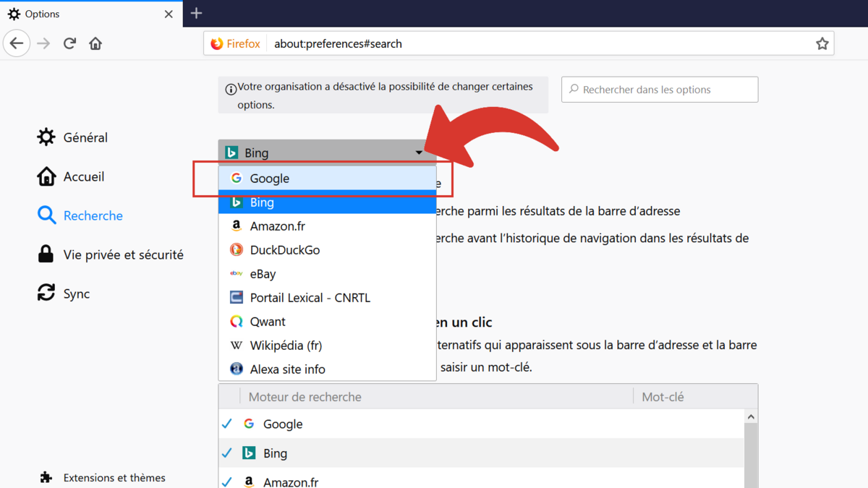This screenshot has height=488, width=868.
Task: Click the Extensions et thèmes puzzle icon
Action: 46,477
